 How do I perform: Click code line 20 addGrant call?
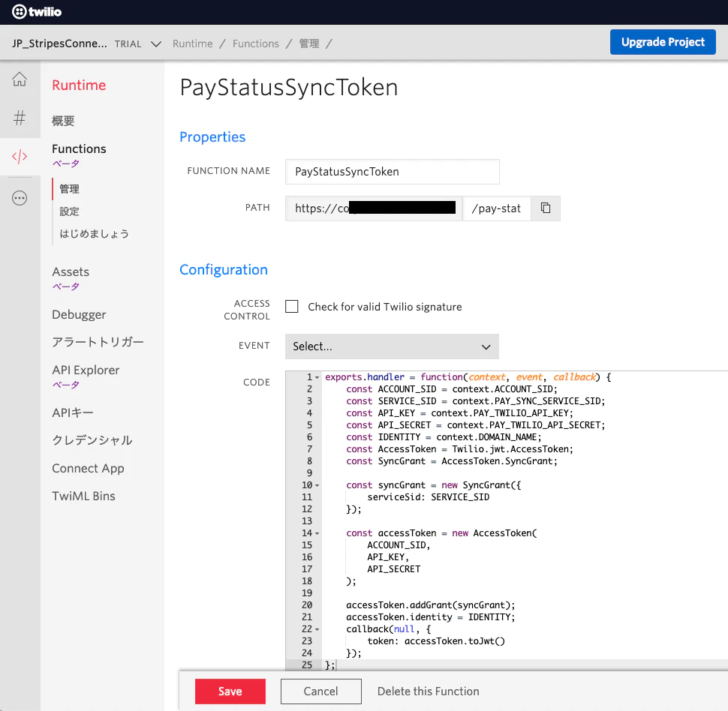(430, 605)
